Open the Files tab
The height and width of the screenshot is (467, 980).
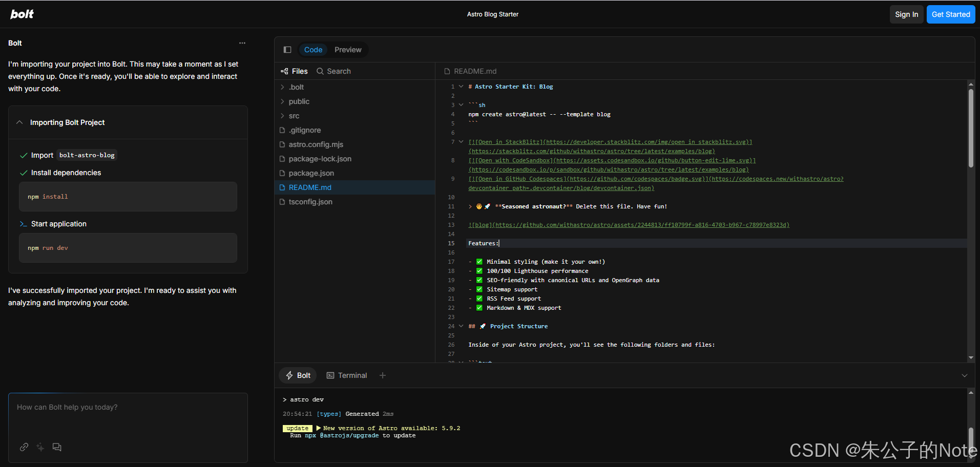[294, 71]
